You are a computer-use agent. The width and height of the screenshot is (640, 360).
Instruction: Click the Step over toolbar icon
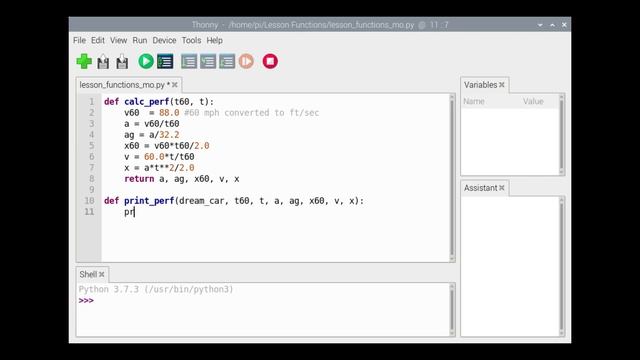point(189,62)
